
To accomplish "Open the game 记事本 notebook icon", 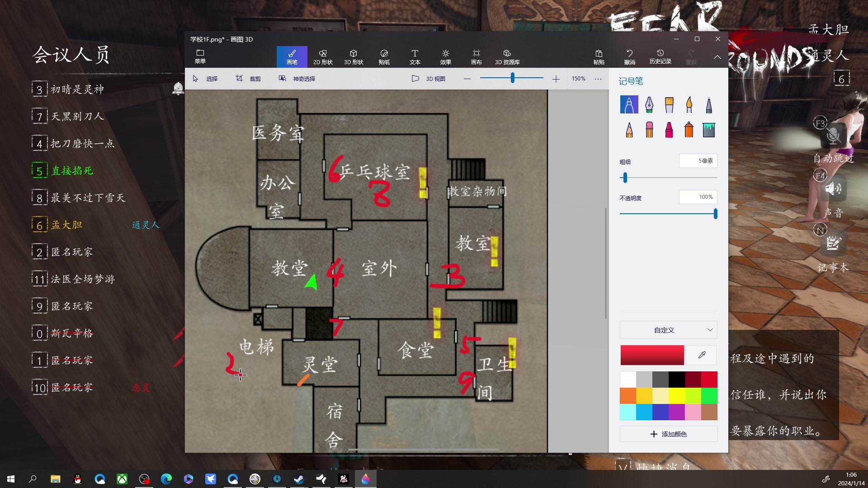I will click(833, 243).
